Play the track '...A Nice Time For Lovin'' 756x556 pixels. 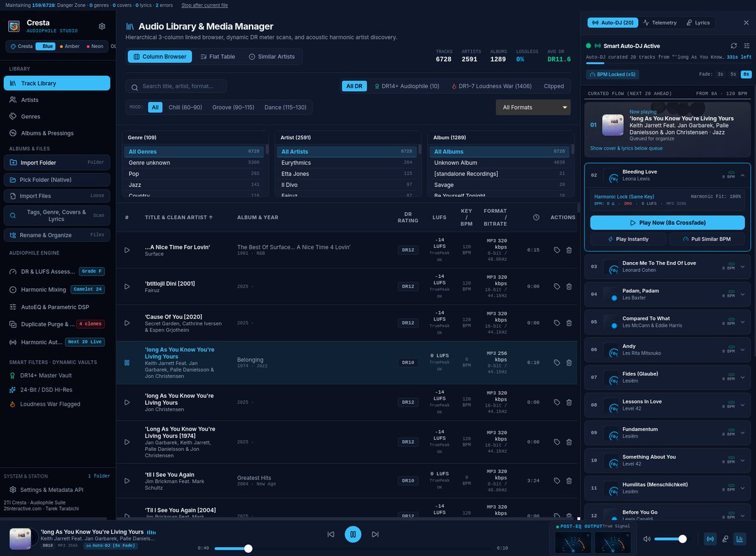[x=127, y=250]
